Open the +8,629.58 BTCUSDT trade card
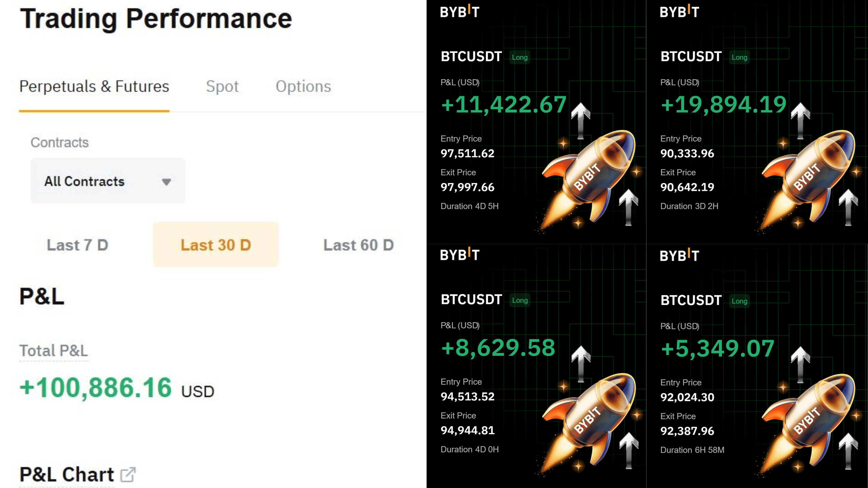 tap(536, 366)
